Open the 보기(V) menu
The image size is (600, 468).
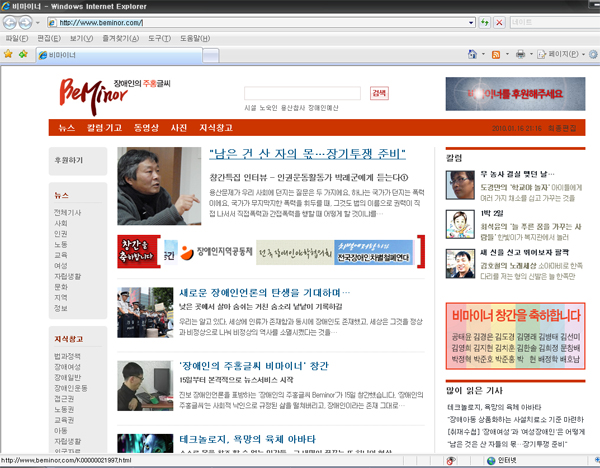click(81, 38)
